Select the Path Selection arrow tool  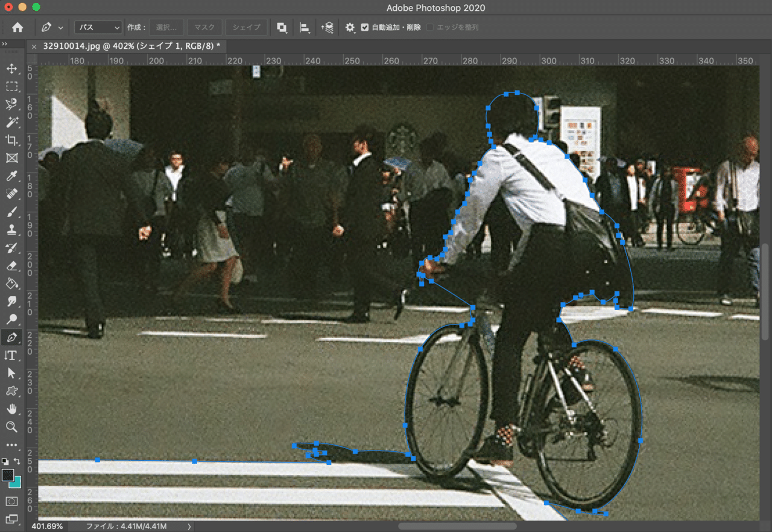[x=11, y=373]
